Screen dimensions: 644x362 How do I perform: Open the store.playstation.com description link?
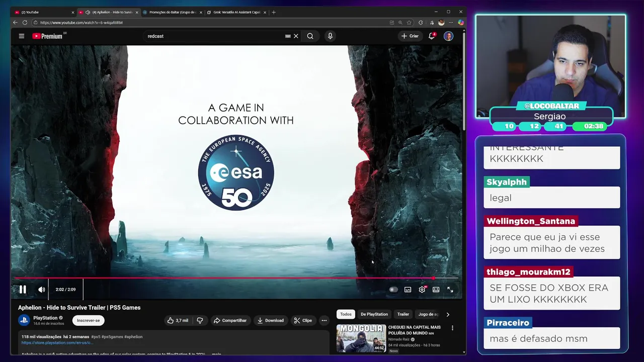(56, 343)
